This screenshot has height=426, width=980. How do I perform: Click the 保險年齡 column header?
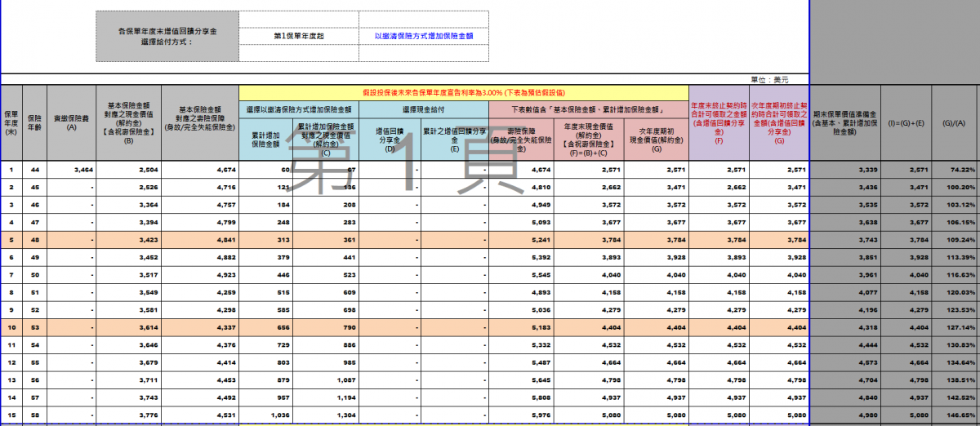tap(34, 122)
